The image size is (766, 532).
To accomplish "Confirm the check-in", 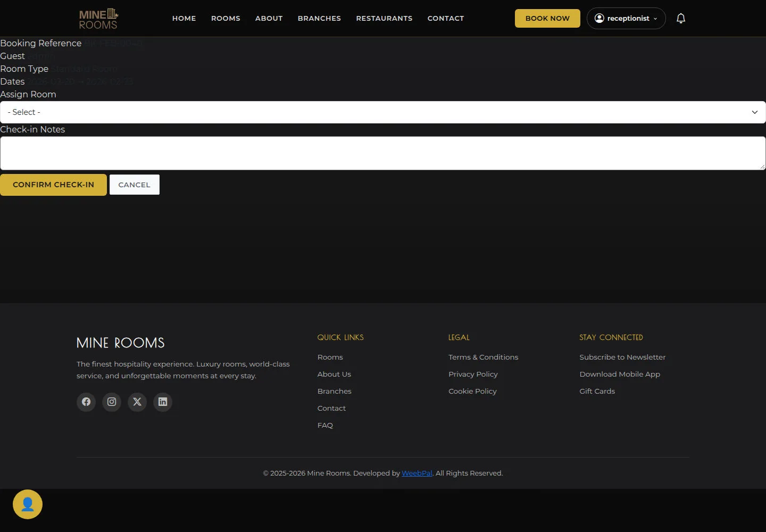I will [53, 185].
